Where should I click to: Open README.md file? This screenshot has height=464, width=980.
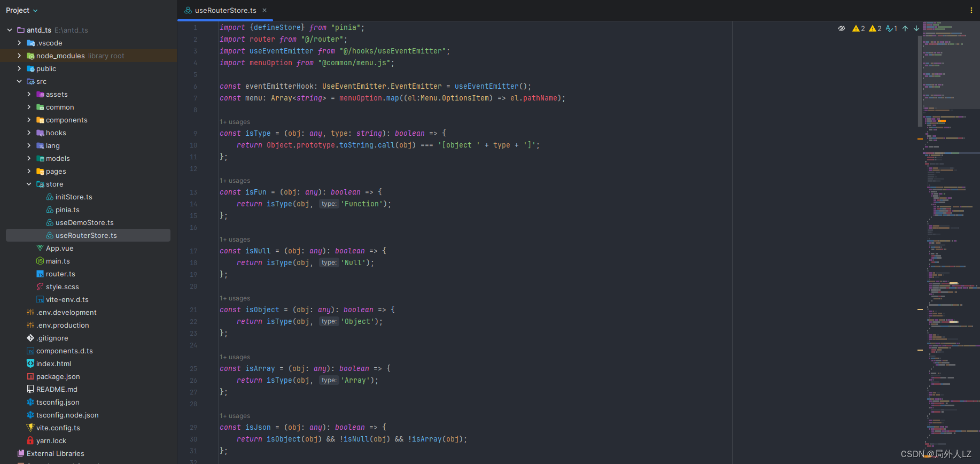[x=57, y=389]
